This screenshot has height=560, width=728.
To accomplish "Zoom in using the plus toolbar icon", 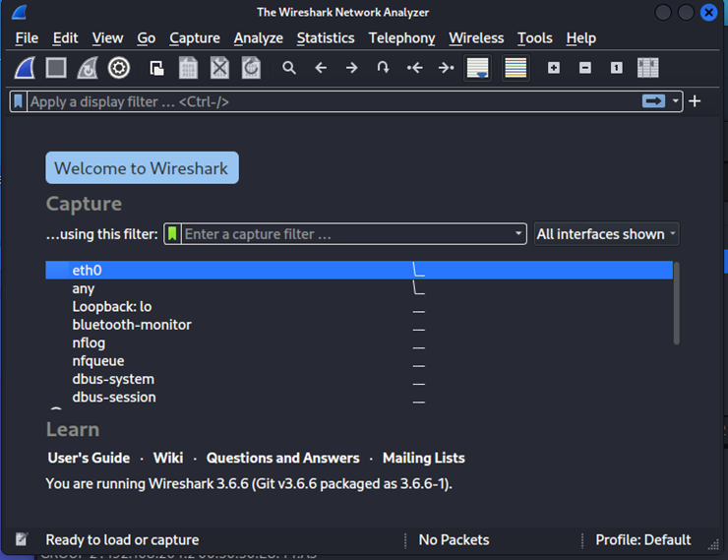I will point(554,68).
